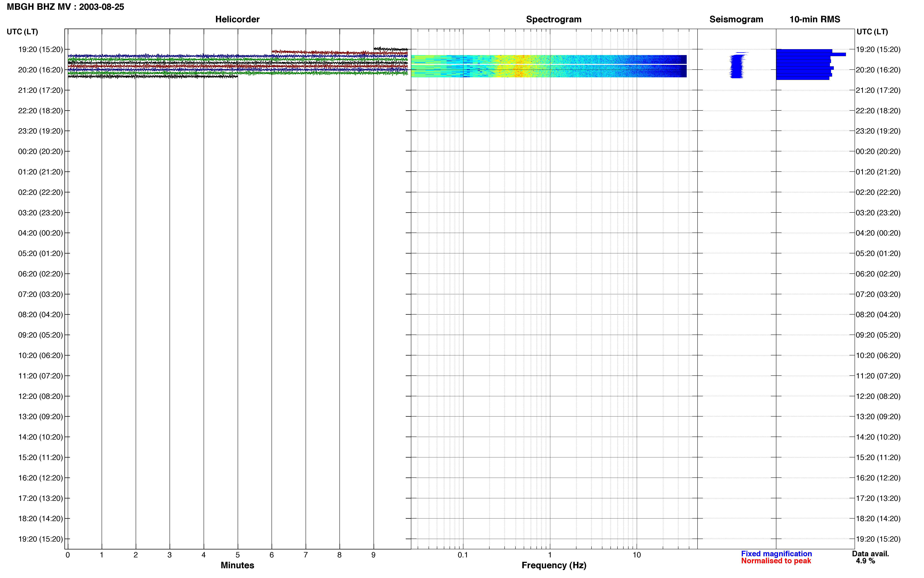The image size is (924, 578).
Task: Click the left '12:20 (08:20)' time label
Action: 41,396
